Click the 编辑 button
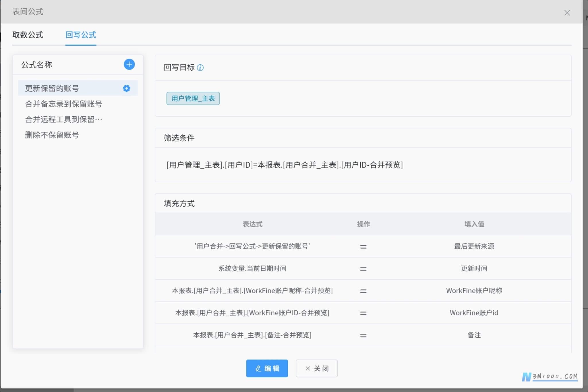 tap(267, 368)
